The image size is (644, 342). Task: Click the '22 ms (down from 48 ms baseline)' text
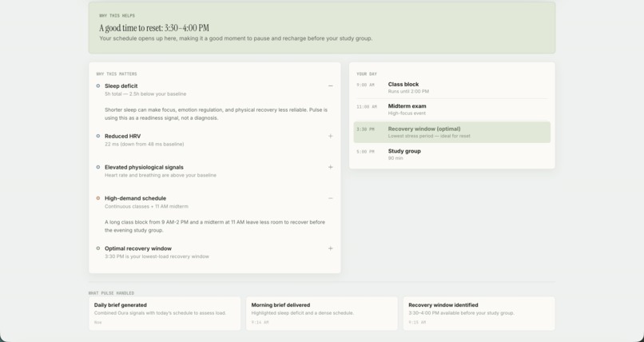[144, 144]
